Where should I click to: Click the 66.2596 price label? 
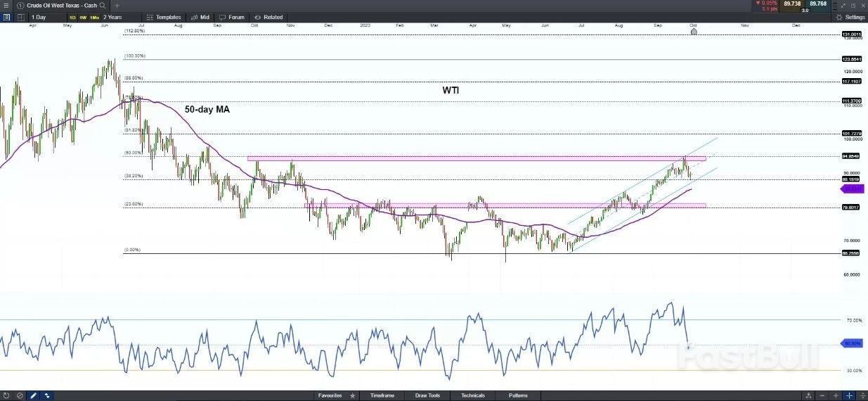[x=852, y=253]
